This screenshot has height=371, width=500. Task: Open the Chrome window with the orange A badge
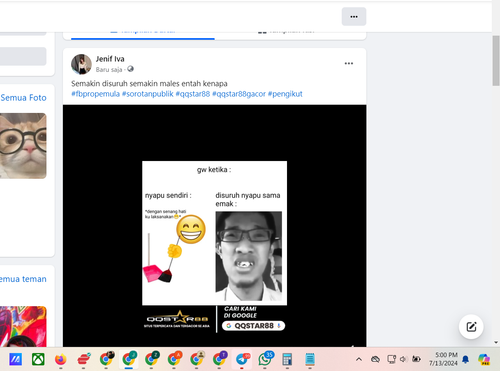point(174,359)
